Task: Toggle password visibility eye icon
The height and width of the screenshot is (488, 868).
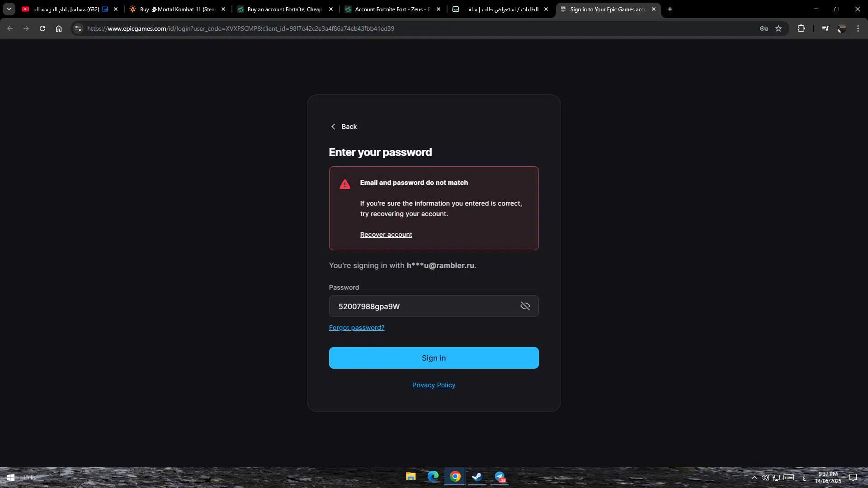Action: click(525, 306)
